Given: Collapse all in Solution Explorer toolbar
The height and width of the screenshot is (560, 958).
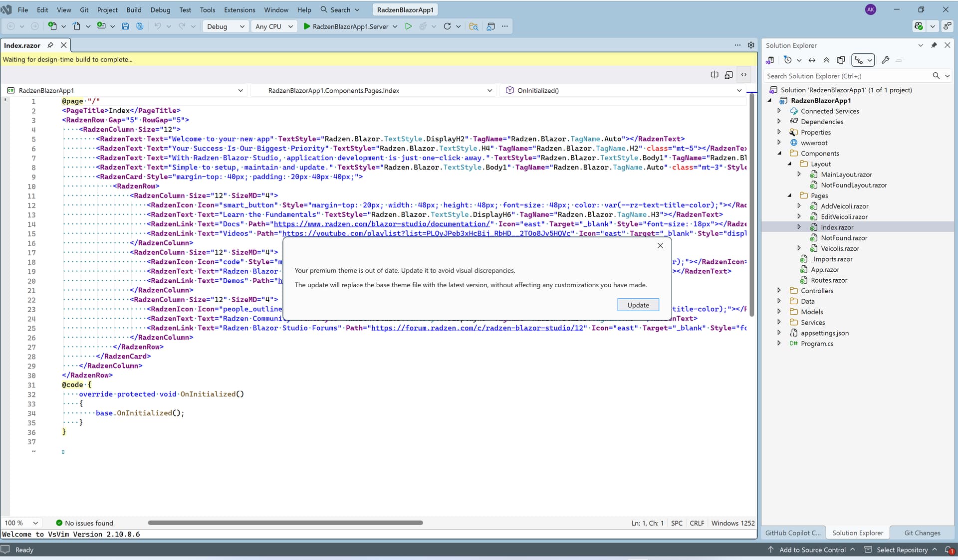Looking at the screenshot, I should (826, 60).
